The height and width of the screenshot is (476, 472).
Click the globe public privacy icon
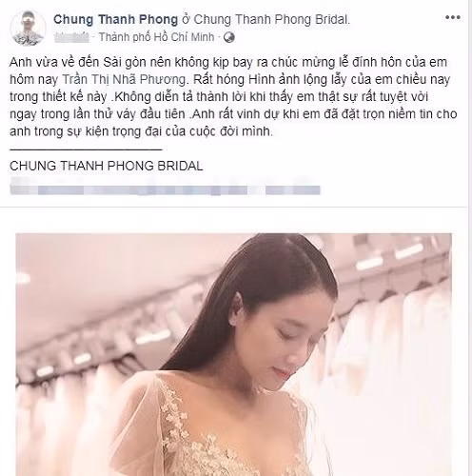click(229, 37)
